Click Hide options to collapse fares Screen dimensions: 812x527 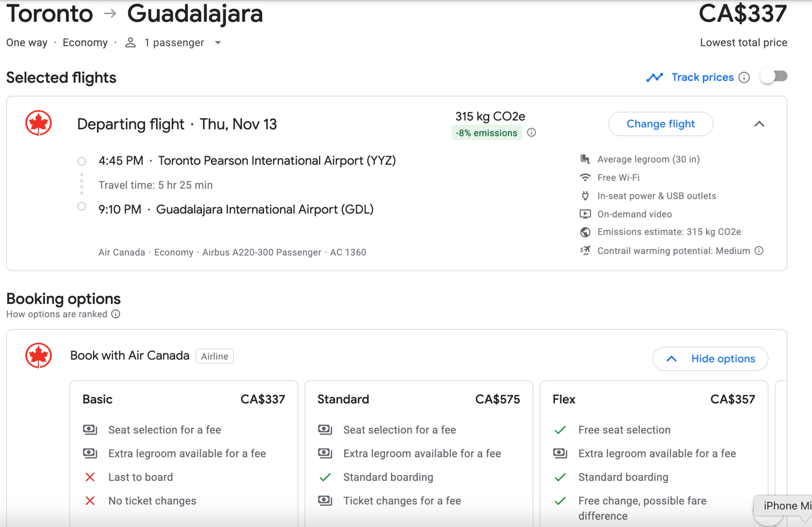[x=710, y=359]
